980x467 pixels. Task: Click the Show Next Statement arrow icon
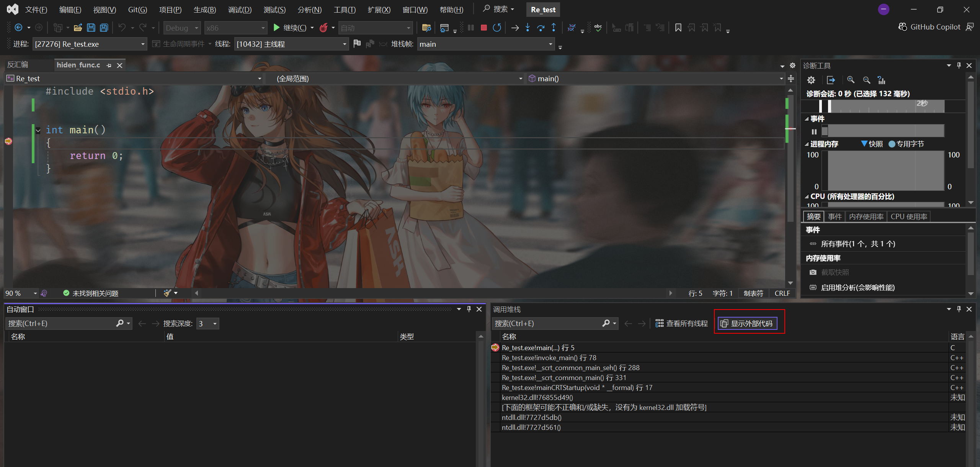[515, 28]
